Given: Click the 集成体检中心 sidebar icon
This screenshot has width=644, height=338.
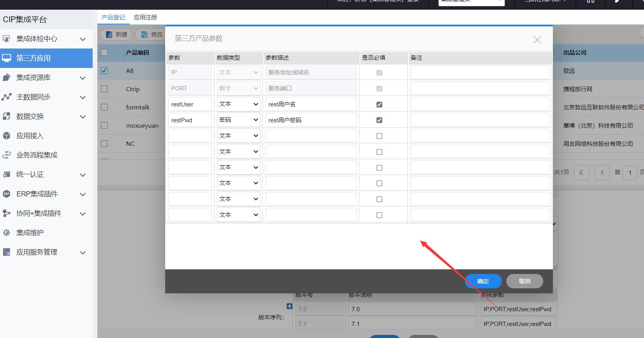Looking at the screenshot, I should pos(7,39).
